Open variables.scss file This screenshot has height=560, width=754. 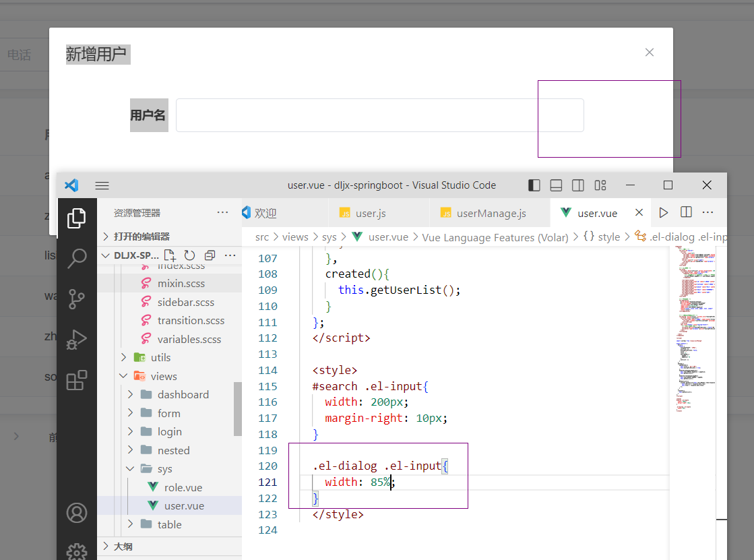[x=189, y=339]
